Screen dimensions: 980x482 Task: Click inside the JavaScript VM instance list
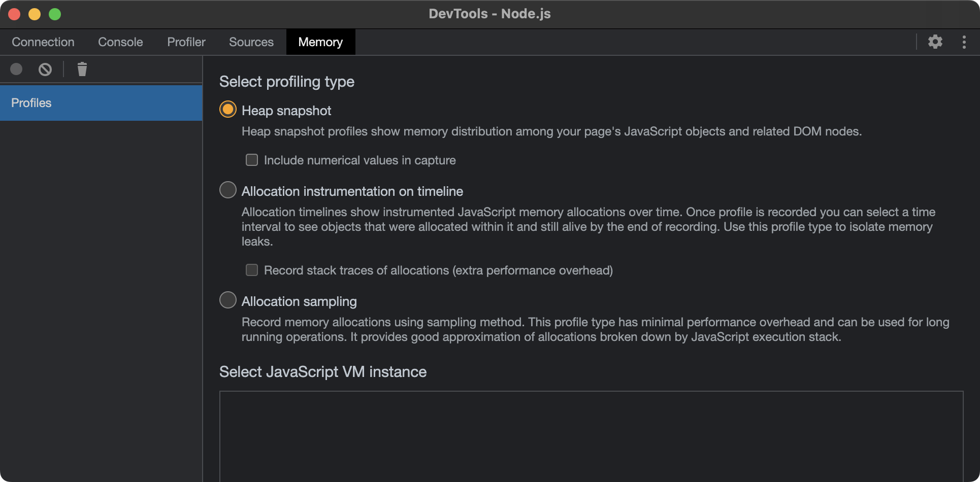pyautogui.click(x=591, y=436)
